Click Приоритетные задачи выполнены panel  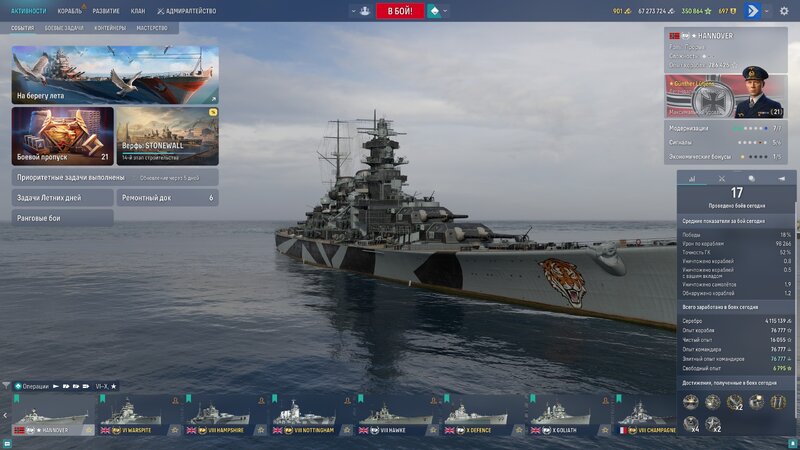pyautogui.click(x=115, y=178)
